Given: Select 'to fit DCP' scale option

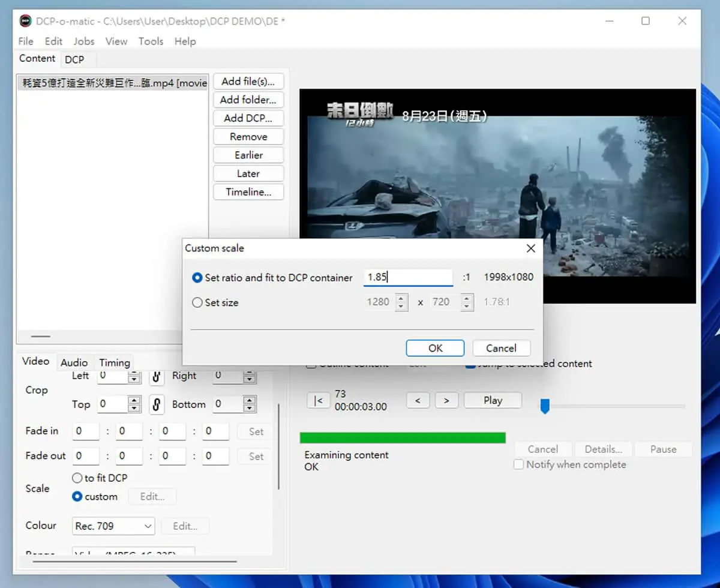Looking at the screenshot, I should coord(100,478).
